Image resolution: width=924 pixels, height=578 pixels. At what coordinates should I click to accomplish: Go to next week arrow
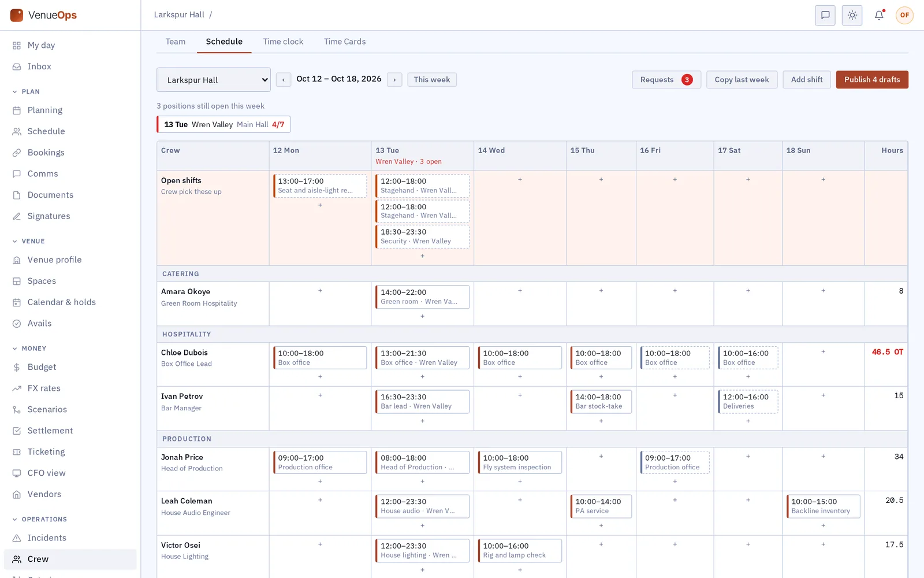(x=394, y=80)
